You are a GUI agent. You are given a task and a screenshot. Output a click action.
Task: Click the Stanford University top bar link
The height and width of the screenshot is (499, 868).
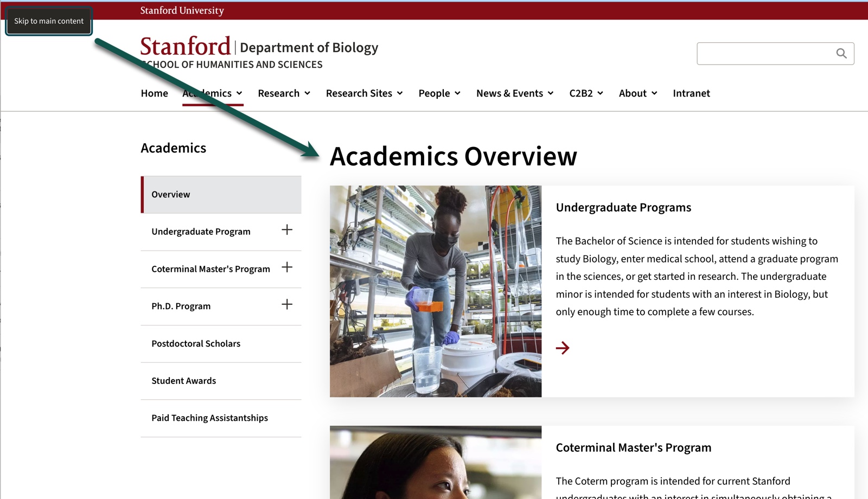182,10
